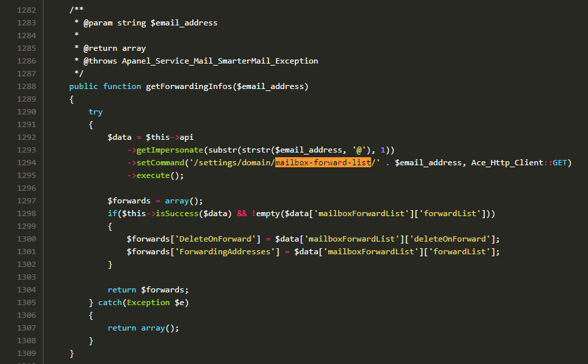Click the 'DeleteOnForward' array key string
This screenshot has height=364, width=588.
pos(215,239)
